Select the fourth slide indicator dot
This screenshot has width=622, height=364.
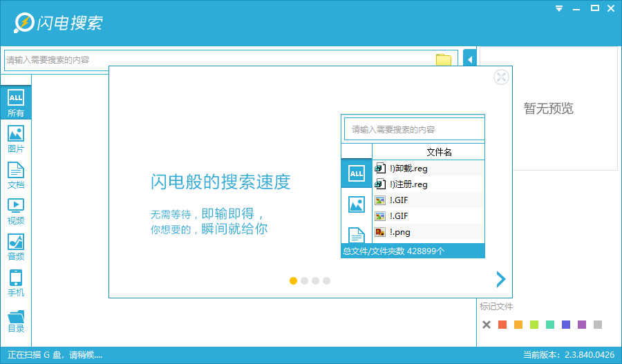[x=326, y=280]
